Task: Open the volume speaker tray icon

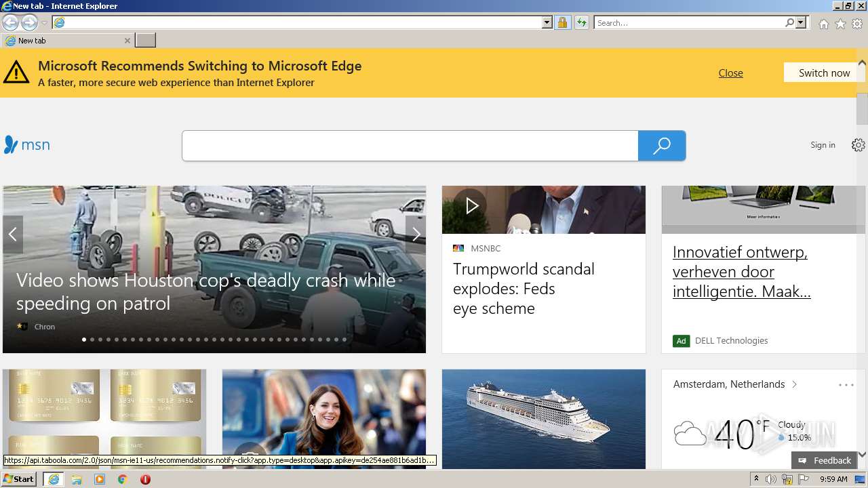Action: pos(771,479)
